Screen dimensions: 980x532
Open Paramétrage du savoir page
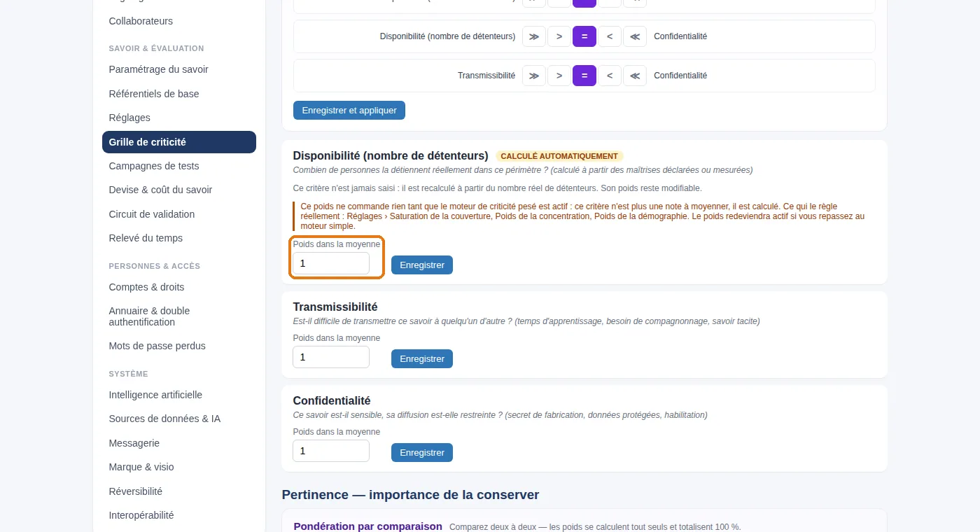tap(179, 69)
